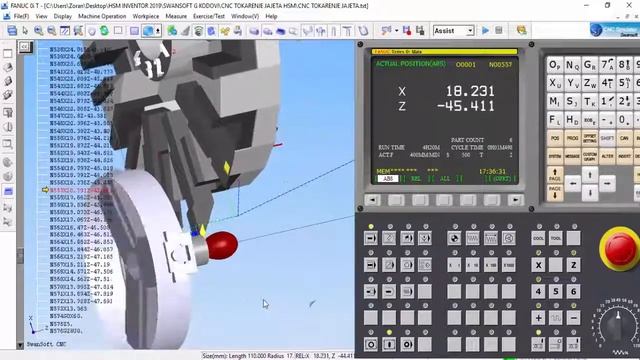Viewport: 640px width, 360px height.
Task: Open the Workpiece menu
Action: pos(146,16)
